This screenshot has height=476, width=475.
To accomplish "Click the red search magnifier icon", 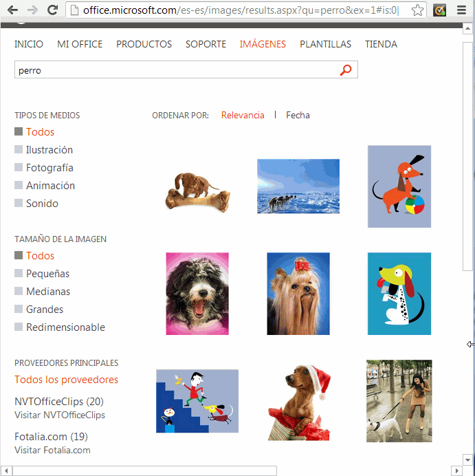I will pos(346,70).
